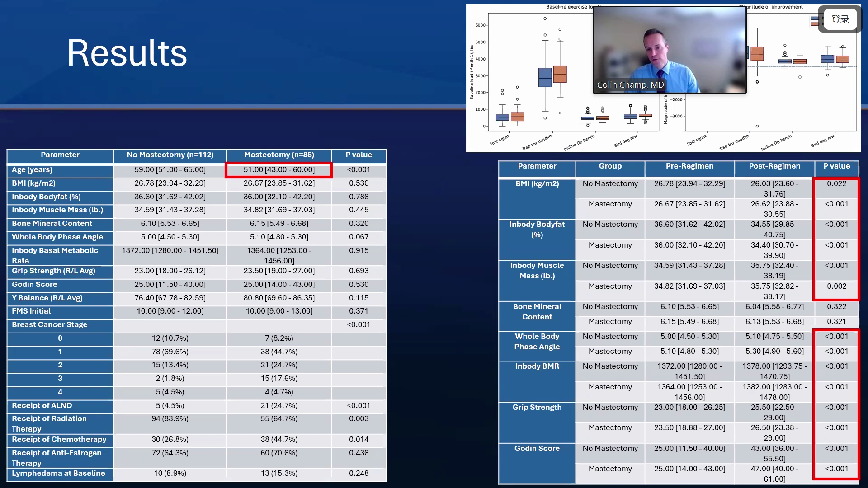Image resolution: width=868 pixels, height=488 pixels.
Task: Click the blue legend swatch in chart
Action: pos(815,19)
